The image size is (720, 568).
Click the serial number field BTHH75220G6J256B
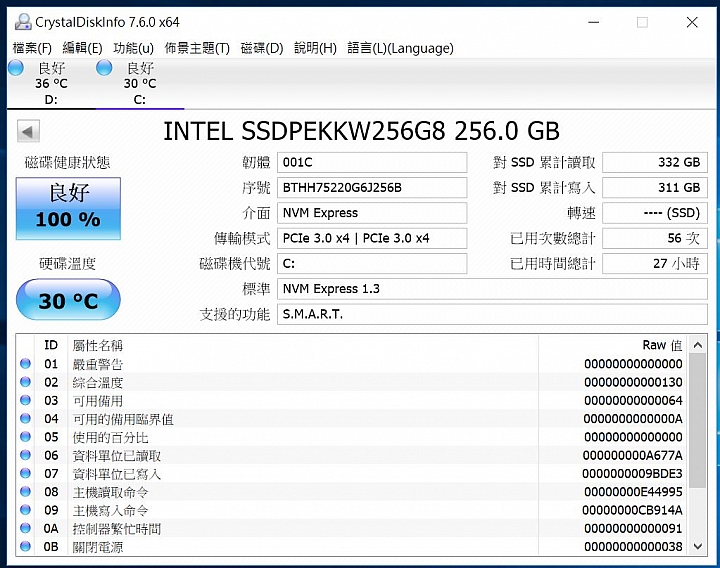(x=372, y=187)
